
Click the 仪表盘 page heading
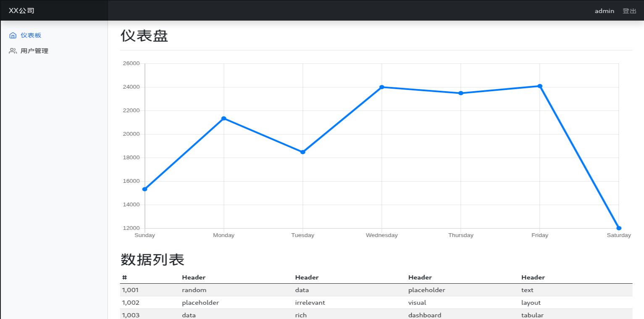point(144,36)
